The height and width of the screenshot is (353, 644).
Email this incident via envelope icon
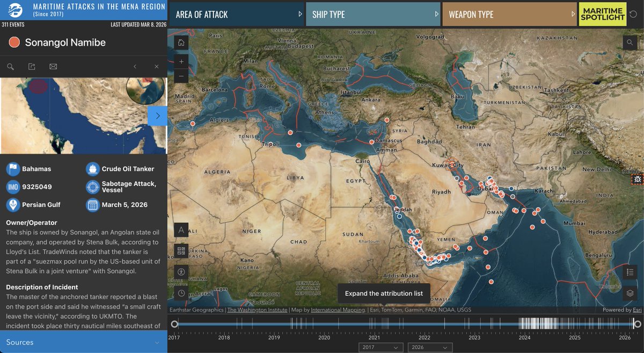53,66
